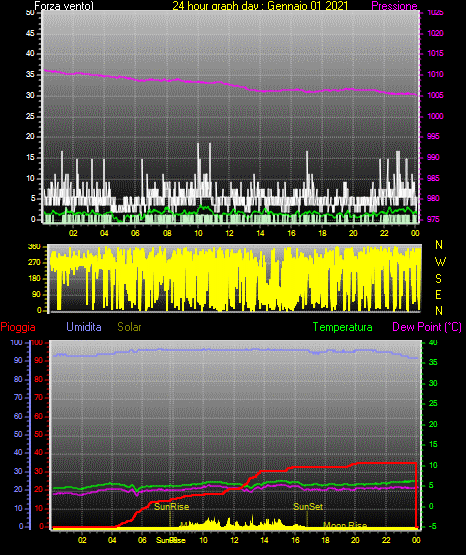Click the SunRise marker text
466x555 pixels.
click(x=172, y=507)
